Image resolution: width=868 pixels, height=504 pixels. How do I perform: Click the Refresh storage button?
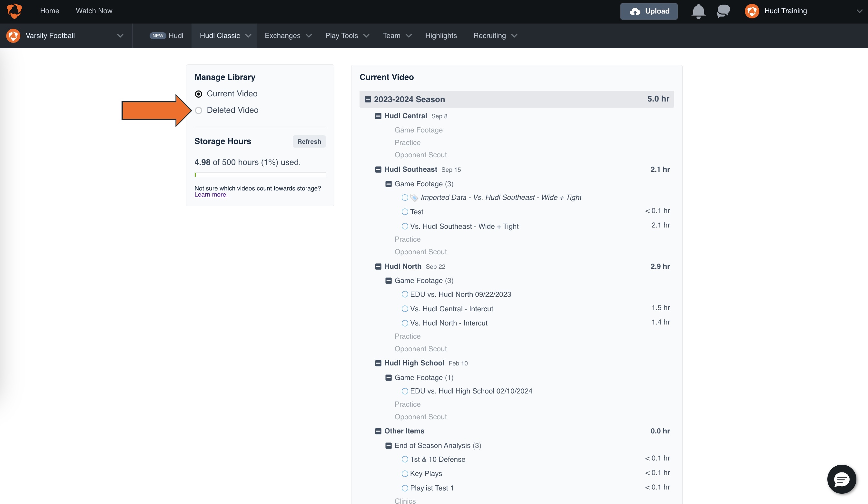(309, 141)
